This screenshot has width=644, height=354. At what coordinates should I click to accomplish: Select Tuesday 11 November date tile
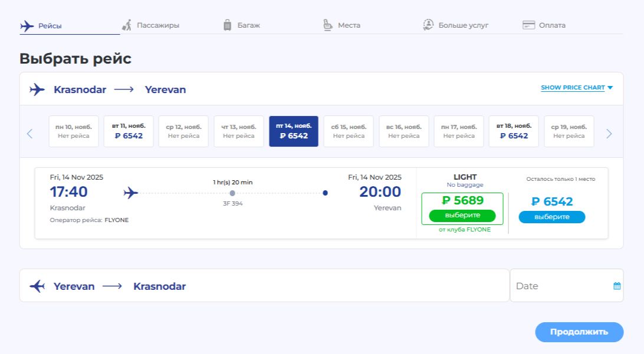pos(129,131)
